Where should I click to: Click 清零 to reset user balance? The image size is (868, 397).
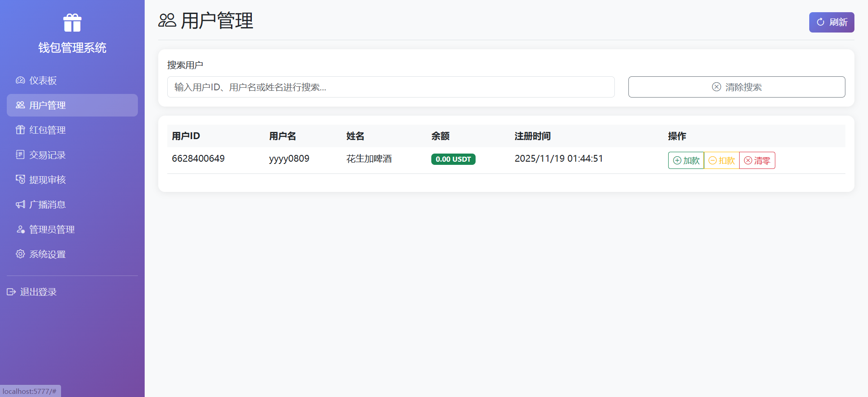(x=757, y=160)
